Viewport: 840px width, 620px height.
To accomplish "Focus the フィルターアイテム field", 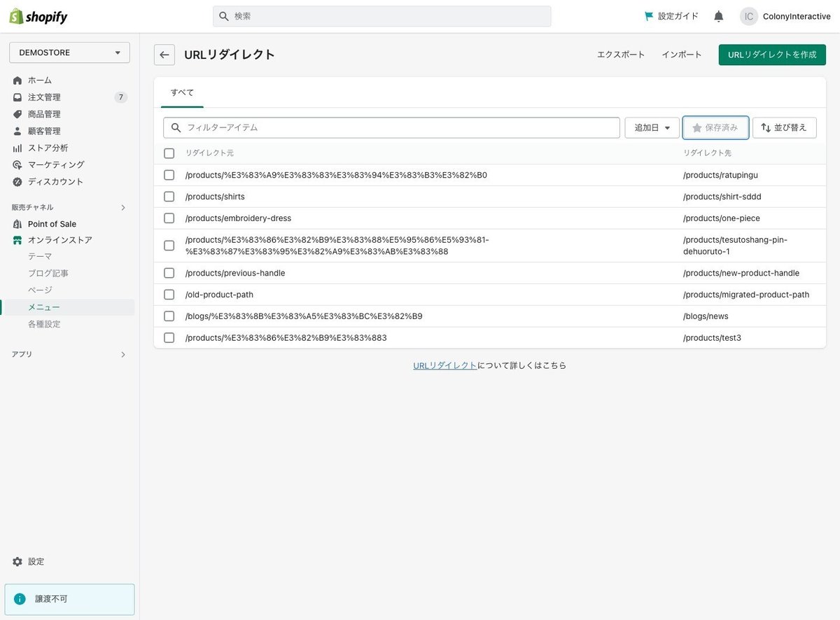I will coord(391,127).
